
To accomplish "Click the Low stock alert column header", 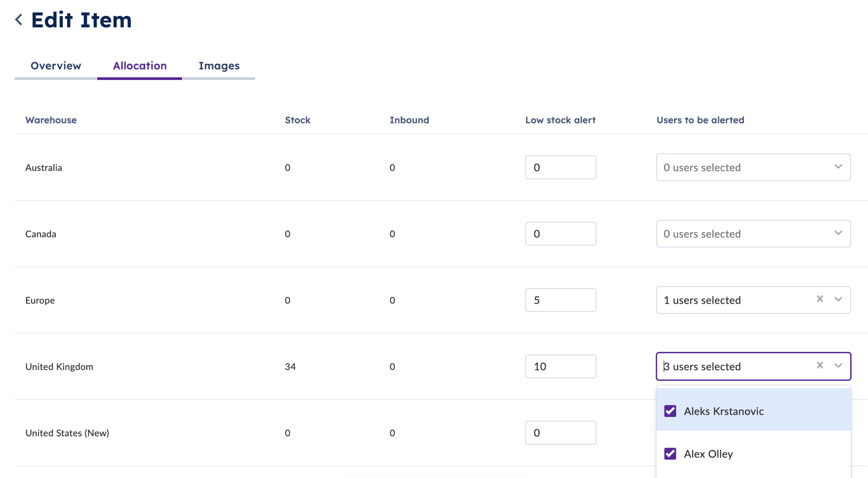I will [560, 120].
